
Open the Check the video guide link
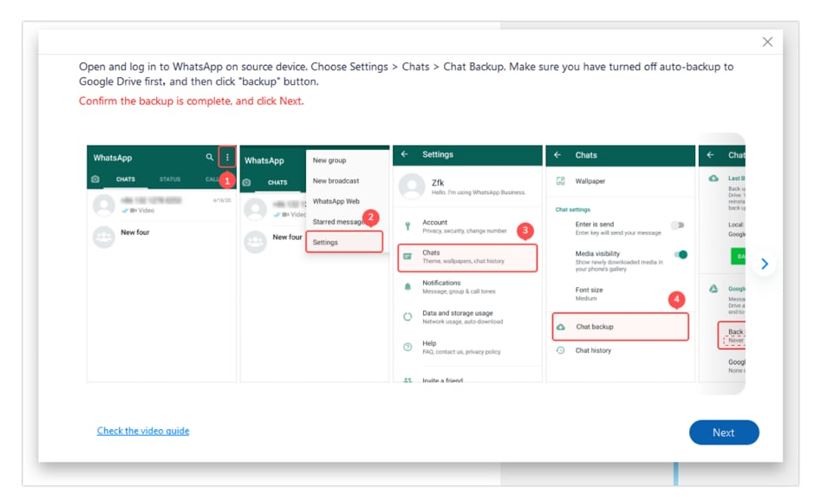143,431
